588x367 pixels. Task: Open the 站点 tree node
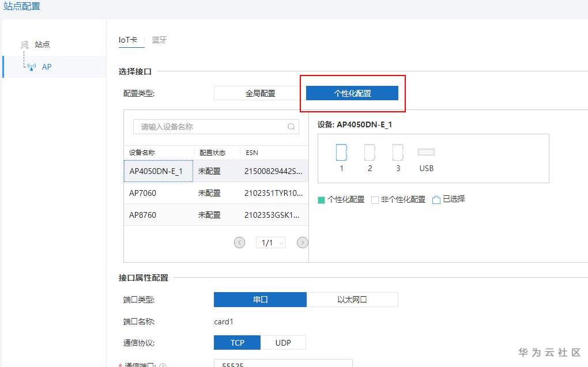43,44
